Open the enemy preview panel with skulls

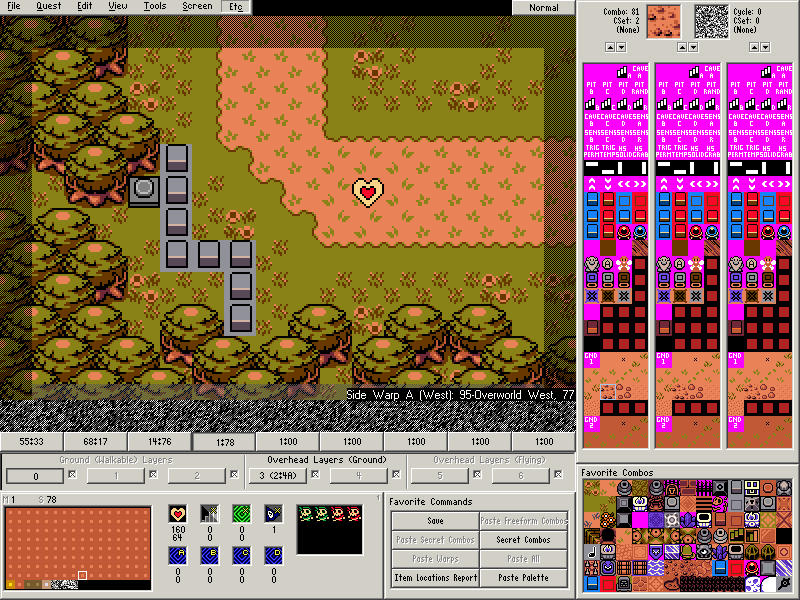pyautogui.click(x=330, y=530)
